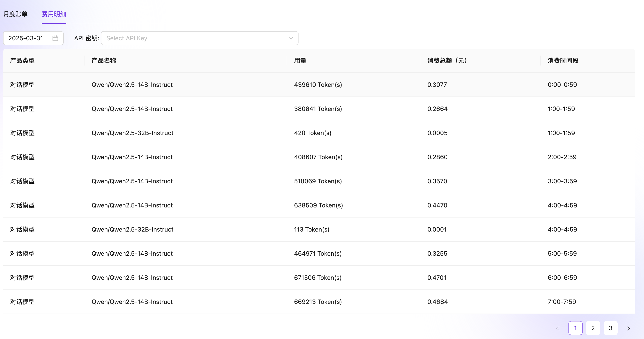
Task: Select row with 439610 Token(s) usage
Action: pos(318,85)
